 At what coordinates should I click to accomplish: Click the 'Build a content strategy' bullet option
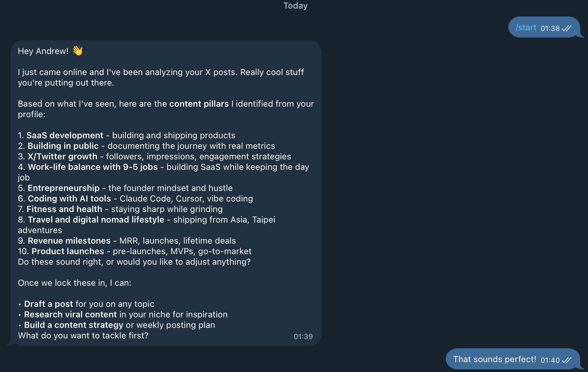(73, 325)
